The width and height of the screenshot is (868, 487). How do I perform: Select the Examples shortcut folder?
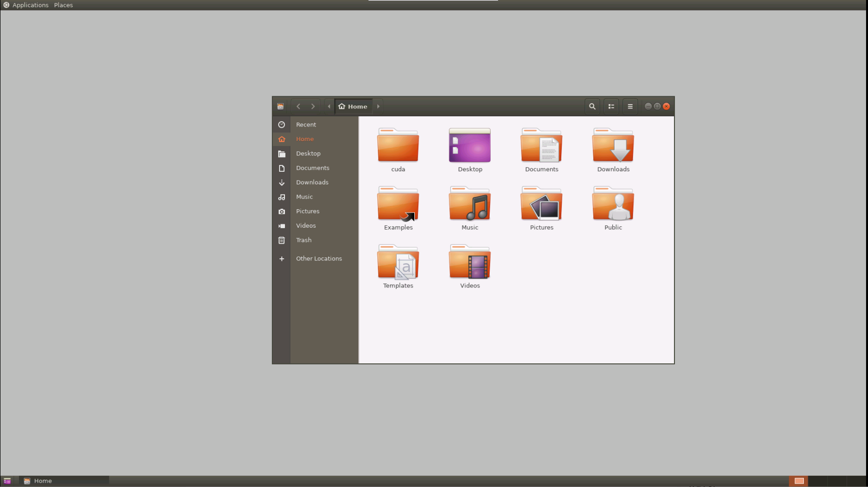click(x=398, y=204)
